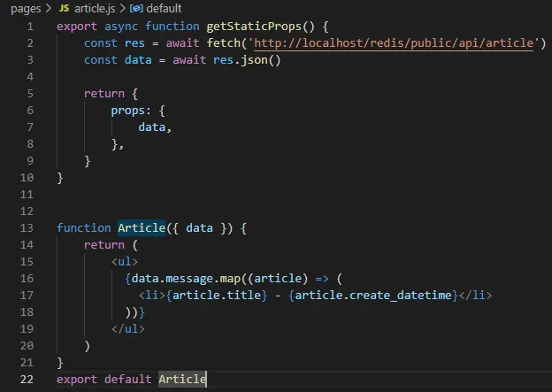Click 'return {' on line 5
The width and height of the screenshot is (552, 392).
[111, 94]
